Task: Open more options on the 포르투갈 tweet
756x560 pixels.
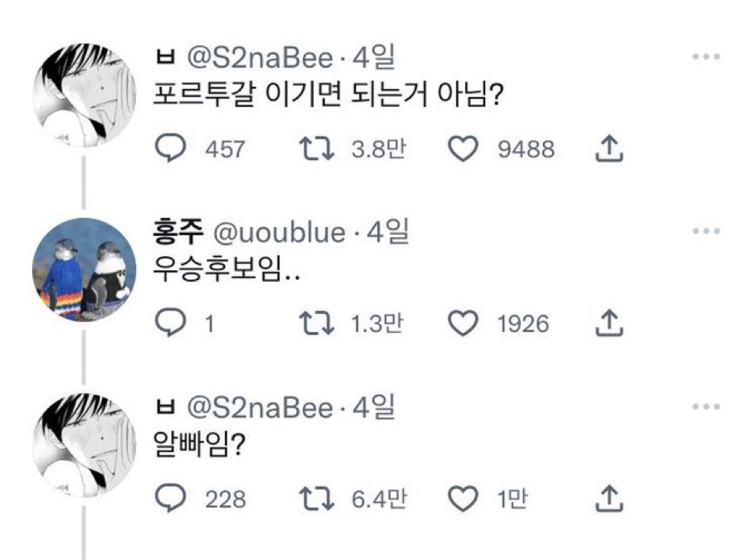Action: pos(706,57)
